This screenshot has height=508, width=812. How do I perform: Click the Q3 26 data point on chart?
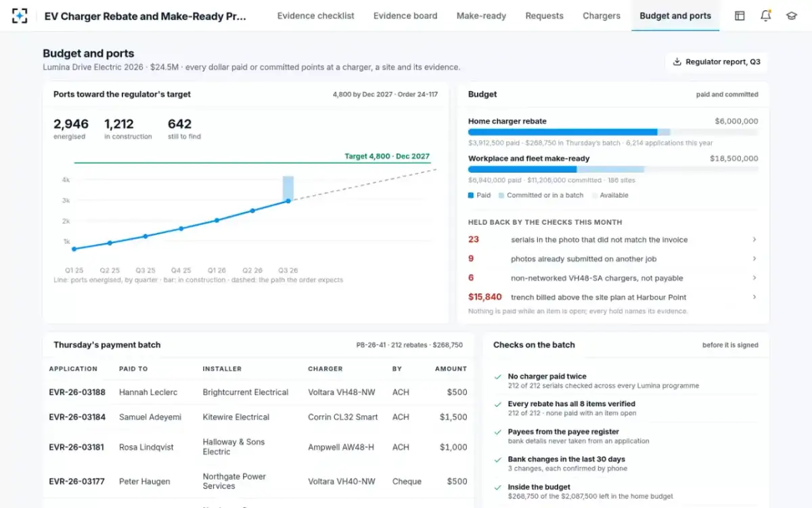tap(288, 200)
